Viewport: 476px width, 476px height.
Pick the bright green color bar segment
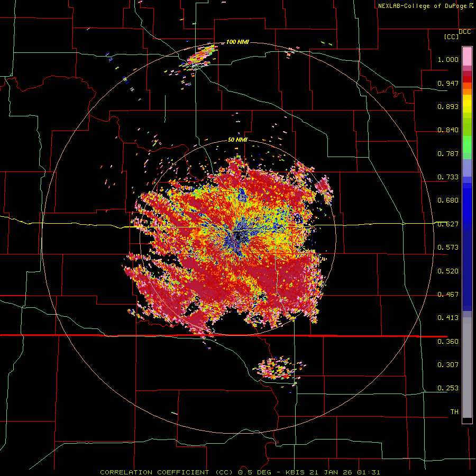pos(467,144)
